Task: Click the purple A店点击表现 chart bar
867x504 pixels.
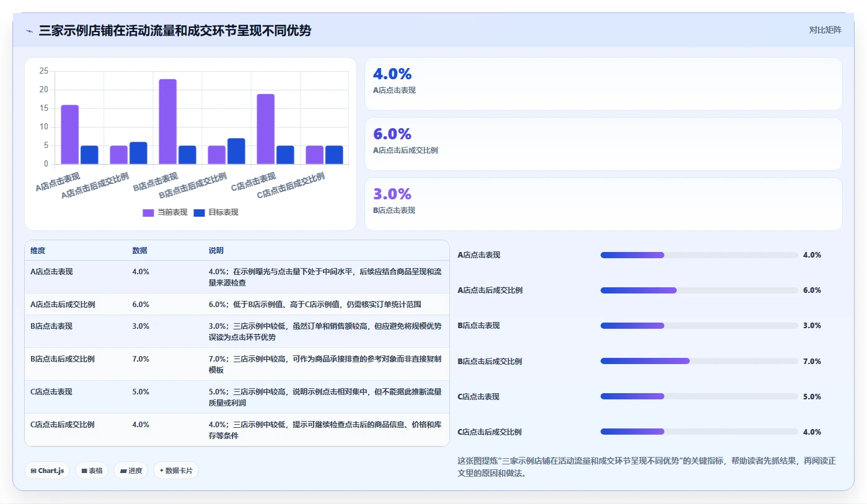Action: pyautogui.click(x=69, y=134)
